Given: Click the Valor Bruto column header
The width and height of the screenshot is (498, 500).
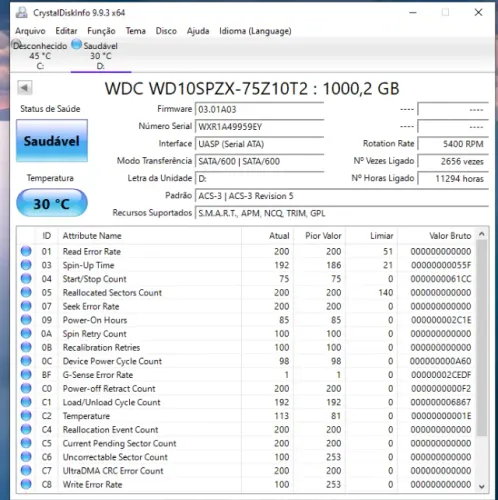Looking at the screenshot, I should click(x=436, y=236).
